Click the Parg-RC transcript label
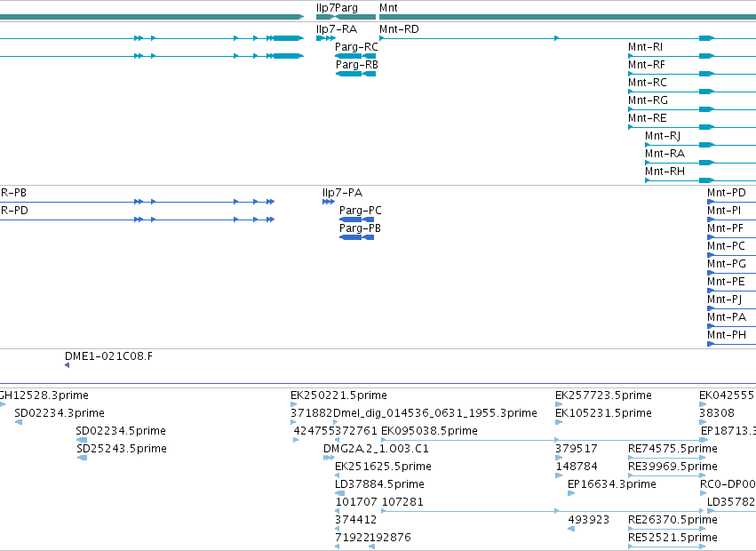 click(356, 47)
